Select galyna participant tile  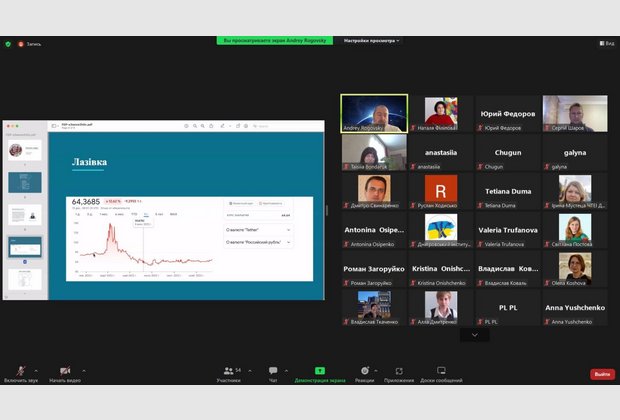(575, 152)
